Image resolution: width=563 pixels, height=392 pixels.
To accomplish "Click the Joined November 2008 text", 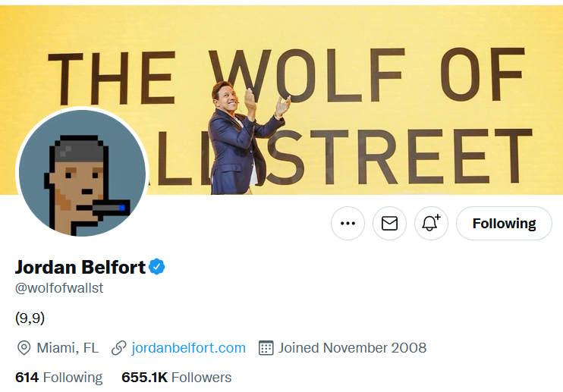I will point(352,348).
